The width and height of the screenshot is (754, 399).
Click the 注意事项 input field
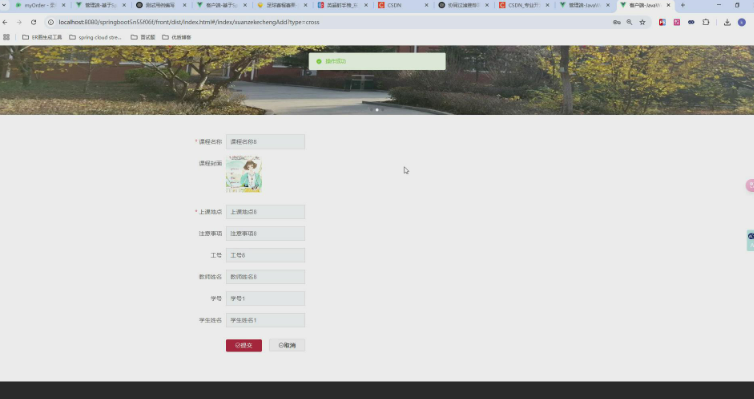click(x=265, y=234)
